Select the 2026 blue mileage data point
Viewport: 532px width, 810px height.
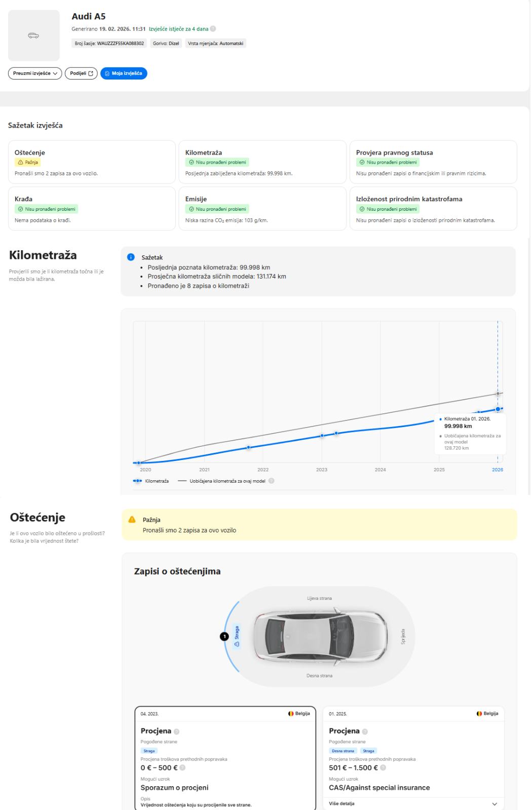(498, 409)
